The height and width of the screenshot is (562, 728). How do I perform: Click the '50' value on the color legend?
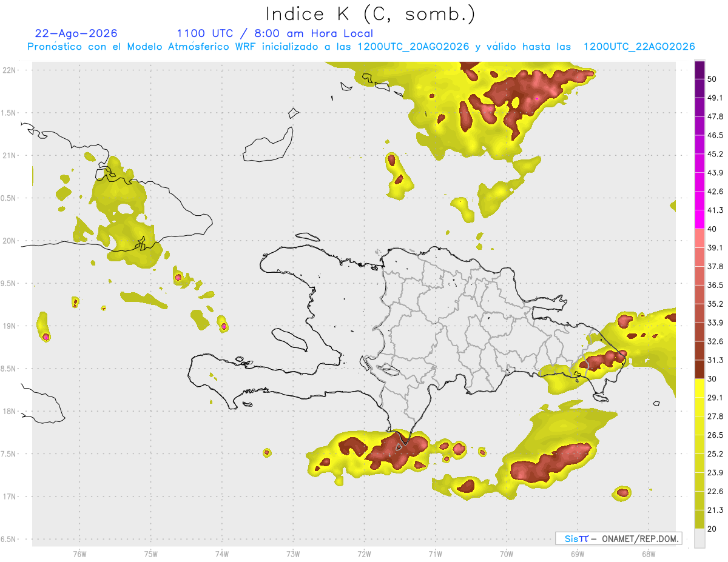(712, 79)
